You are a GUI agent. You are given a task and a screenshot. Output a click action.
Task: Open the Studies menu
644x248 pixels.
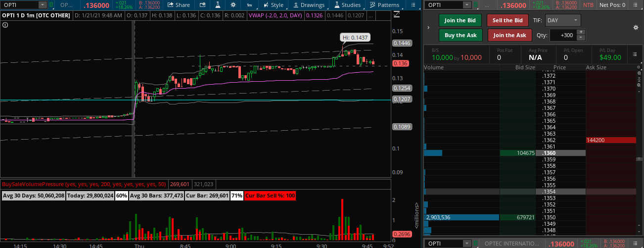click(x=347, y=5)
